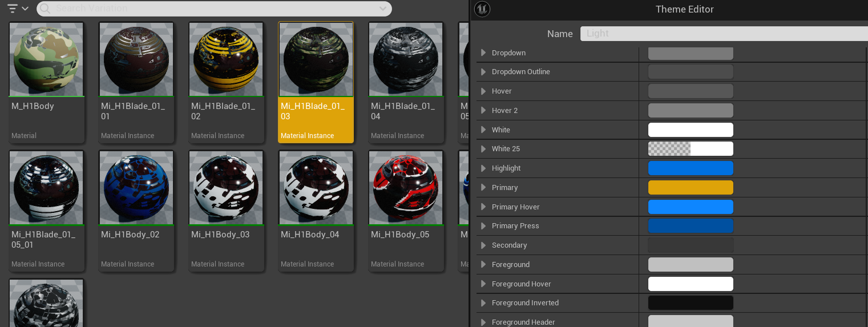Open the orange Primary color swatch
This screenshot has height=327, width=868.
coord(691,187)
